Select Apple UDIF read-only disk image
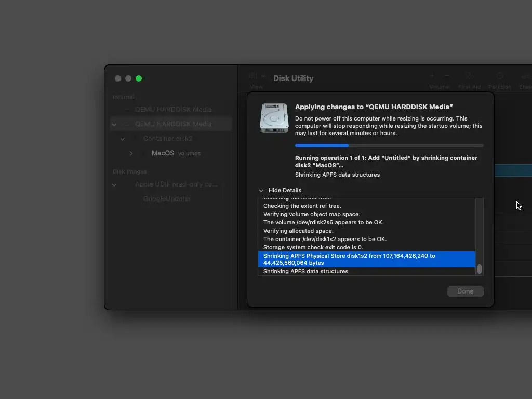 [x=170, y=184]
